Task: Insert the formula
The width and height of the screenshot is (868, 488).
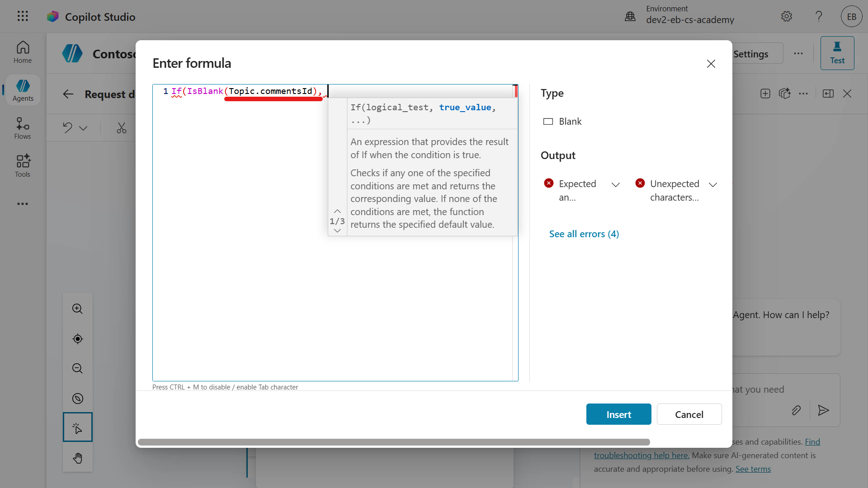Action: point(618,414)
